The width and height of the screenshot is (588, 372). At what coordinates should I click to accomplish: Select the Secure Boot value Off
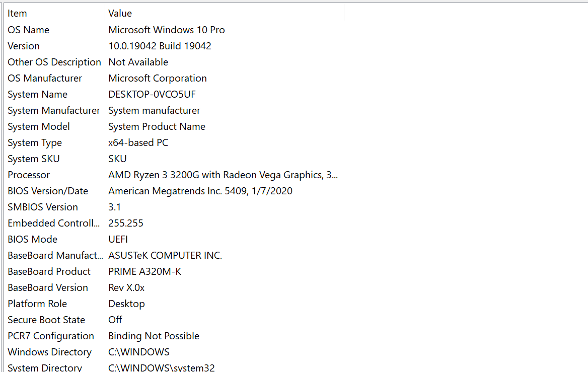[x=115, y=320]
